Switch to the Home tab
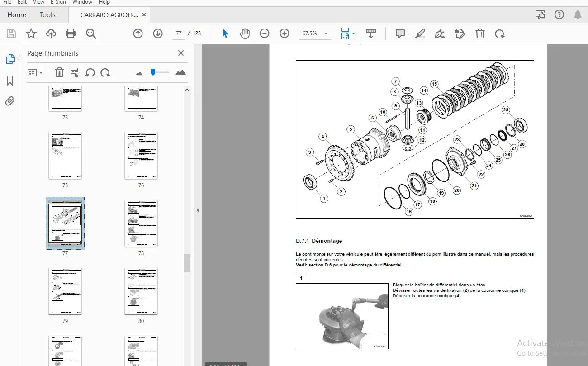The image size is (588, 366). (17, 14)
